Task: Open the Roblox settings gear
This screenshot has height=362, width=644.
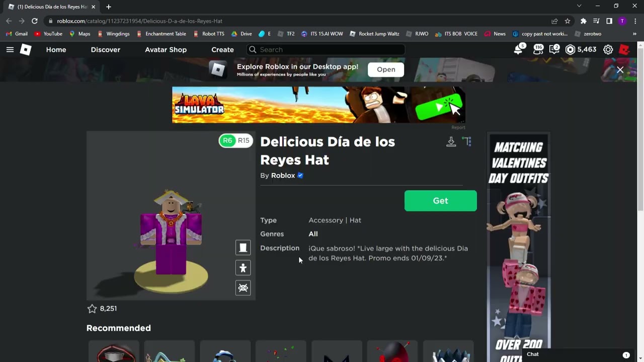Action: [608, 49]
